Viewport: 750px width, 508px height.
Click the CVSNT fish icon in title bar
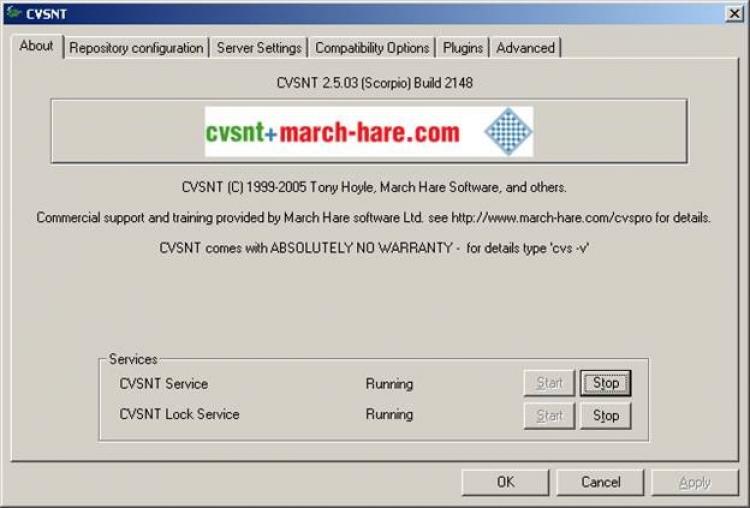[x=13, y=13]
